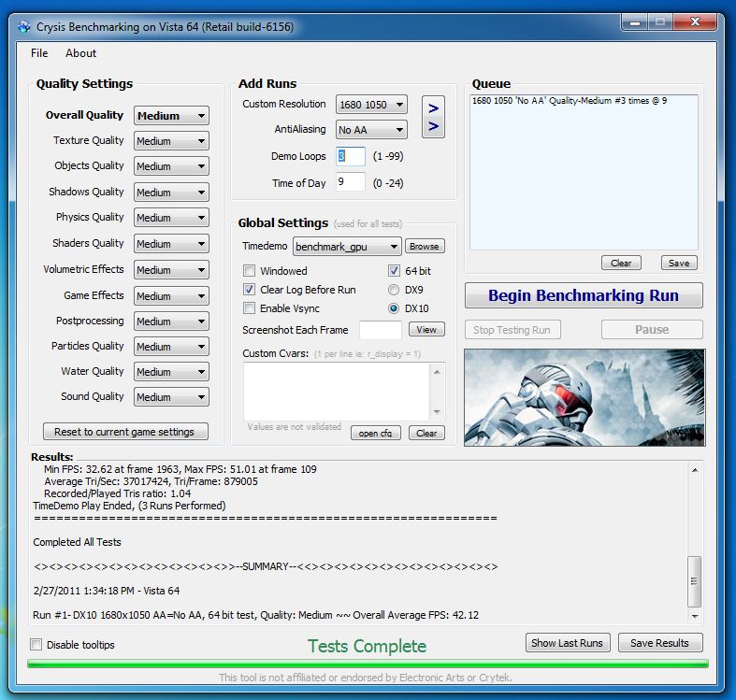Expand the Volumetric Effects dropdown
The image size is (736, 700).
coord(171,270)
